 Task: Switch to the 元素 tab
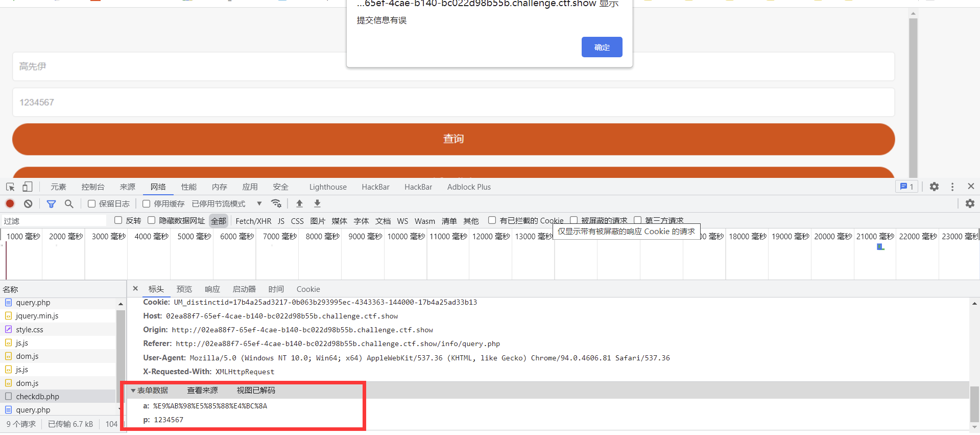point(59,187)
